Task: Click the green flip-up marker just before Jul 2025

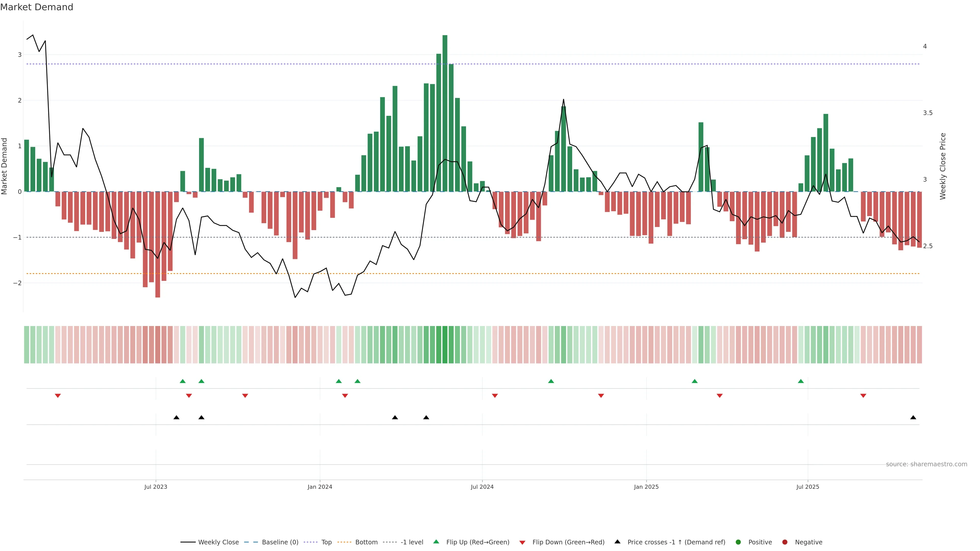Action: click(801, 381)
